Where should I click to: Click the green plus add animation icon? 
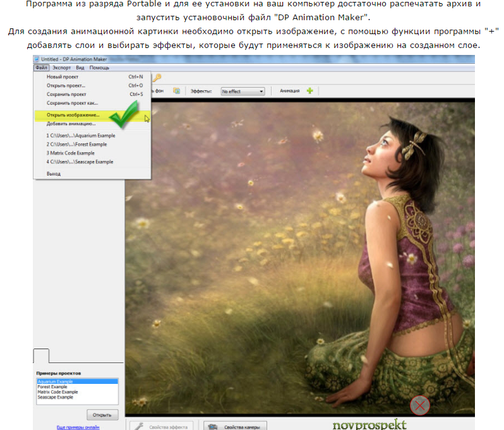click(x=310, y=91)
